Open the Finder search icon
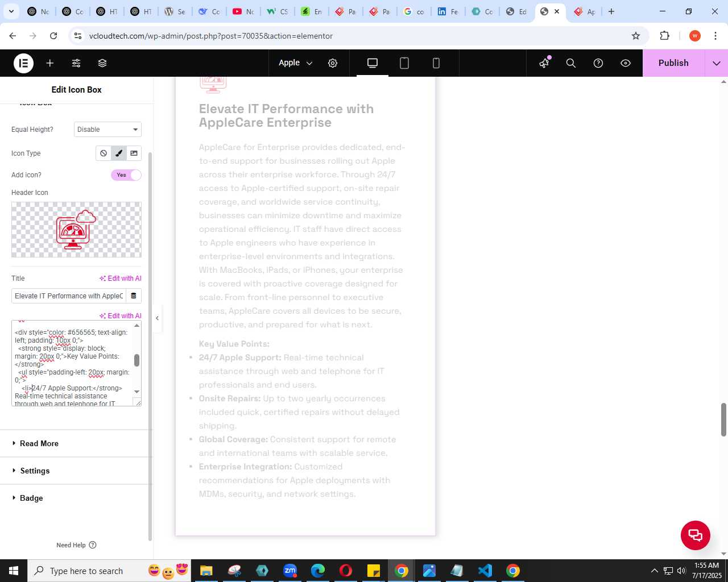 (x=571, y=63)
